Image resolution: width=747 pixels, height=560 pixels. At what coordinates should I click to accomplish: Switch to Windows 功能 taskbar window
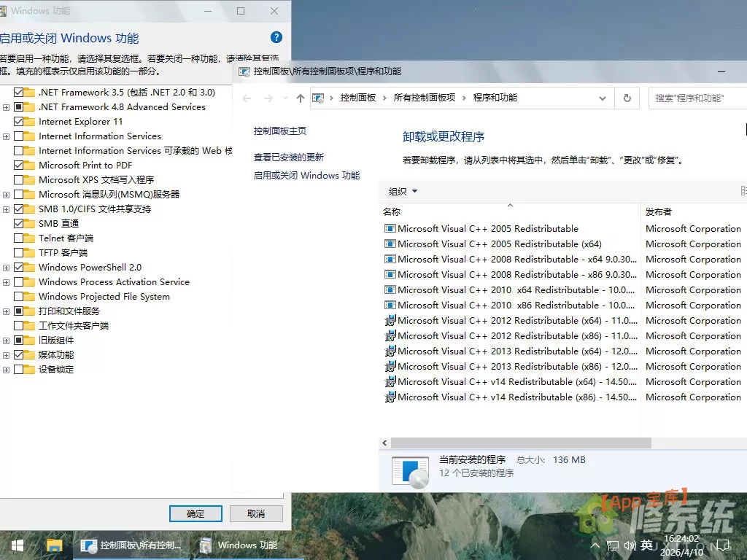(x=239, y=545)
